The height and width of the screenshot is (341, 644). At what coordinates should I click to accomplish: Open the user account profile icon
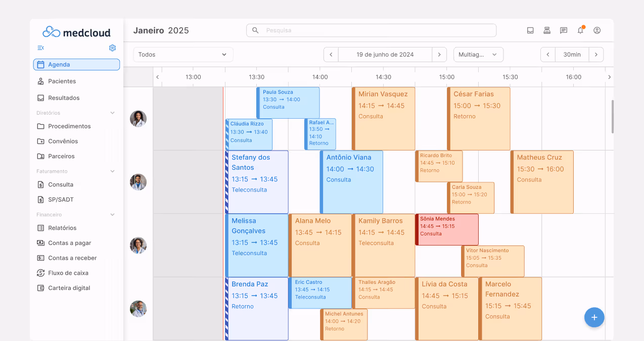pyautogui.click(x=596, y=30)
